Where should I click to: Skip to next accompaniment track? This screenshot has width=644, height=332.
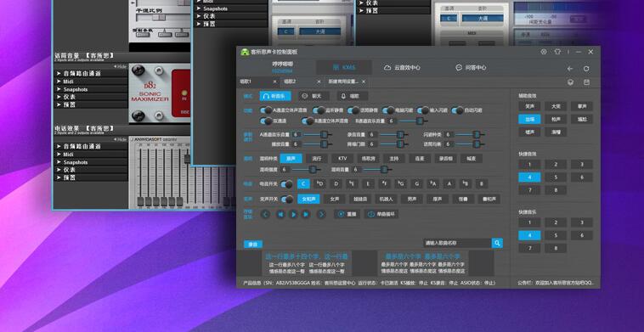[x=306, y=214]
